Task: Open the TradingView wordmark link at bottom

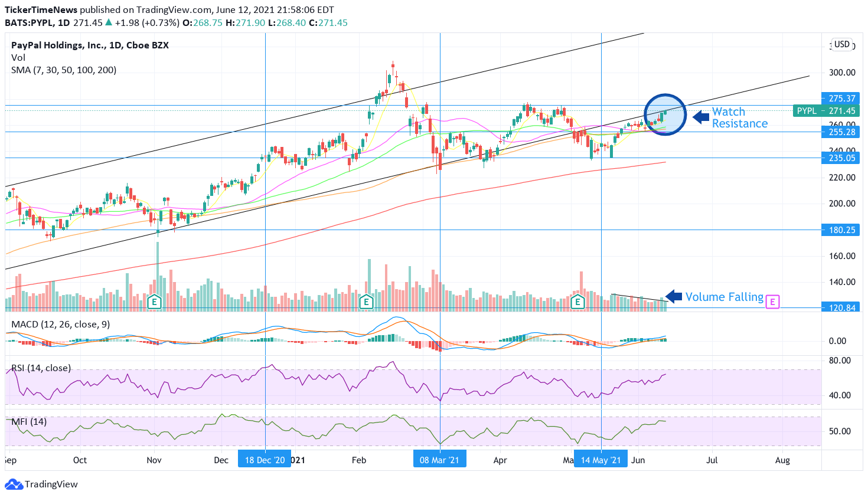Action: (51, 484)
